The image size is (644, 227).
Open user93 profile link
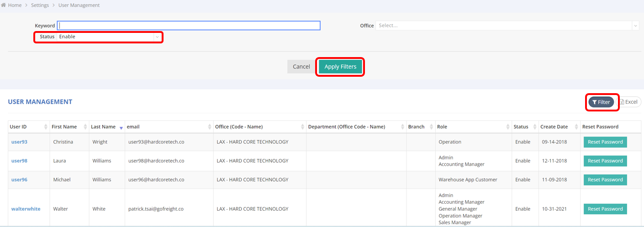(x=19, y=142)
